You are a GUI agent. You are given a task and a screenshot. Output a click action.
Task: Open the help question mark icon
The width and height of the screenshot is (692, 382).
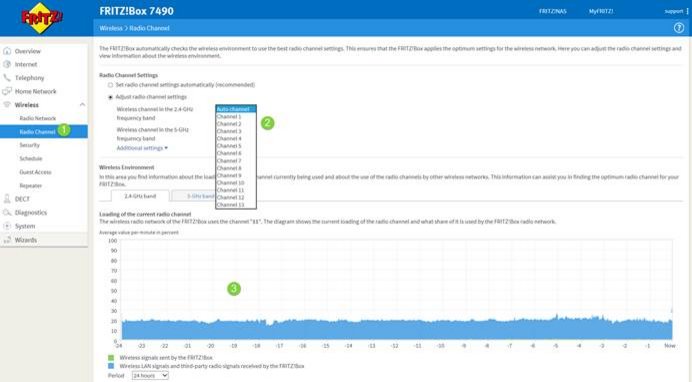679,28
